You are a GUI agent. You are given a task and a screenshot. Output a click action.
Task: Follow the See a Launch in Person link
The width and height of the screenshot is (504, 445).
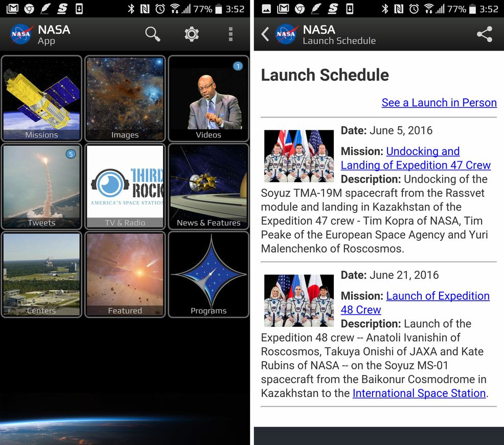(x=439, y=103)
